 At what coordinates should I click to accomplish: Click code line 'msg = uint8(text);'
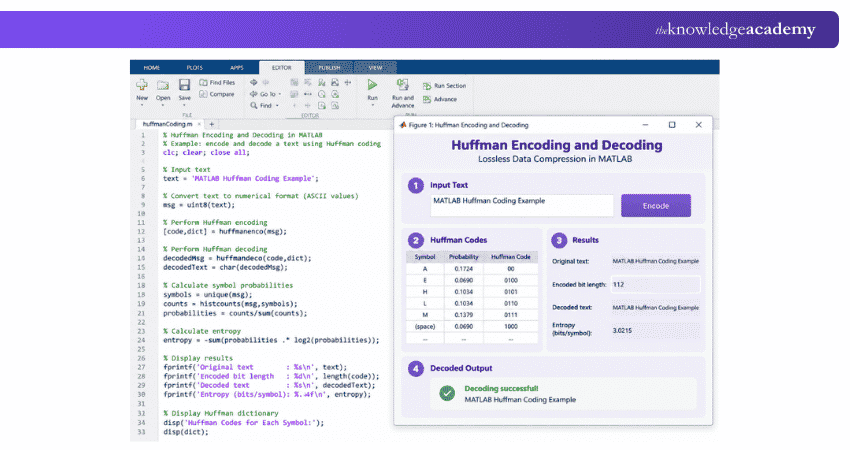click(199, 205)
